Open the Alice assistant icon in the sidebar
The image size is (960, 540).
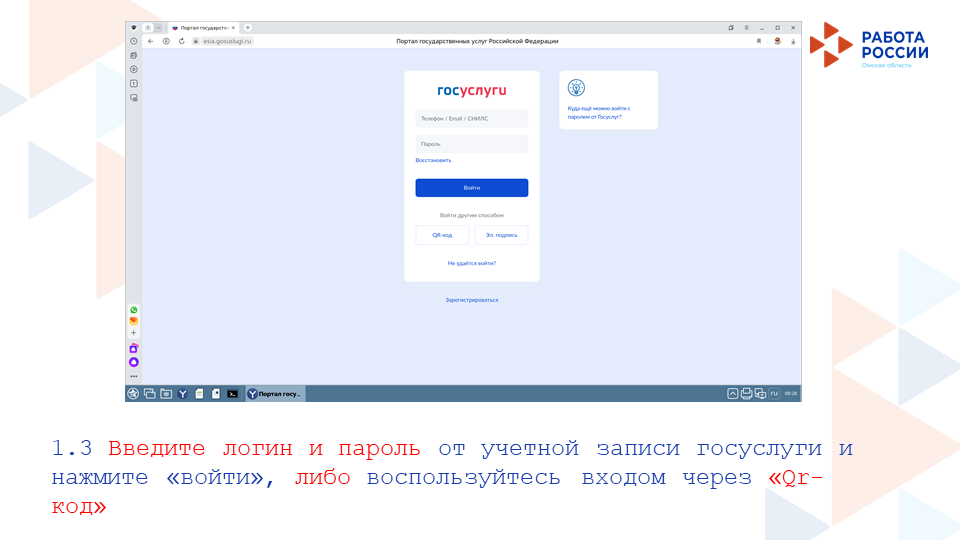coord(134,362)
